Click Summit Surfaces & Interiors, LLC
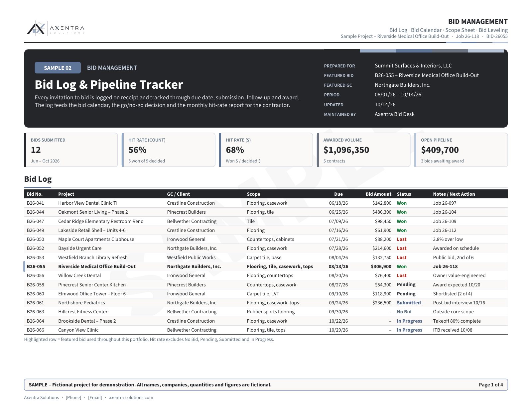This screenshot has height=411, width=532. (x=413, y=66)
